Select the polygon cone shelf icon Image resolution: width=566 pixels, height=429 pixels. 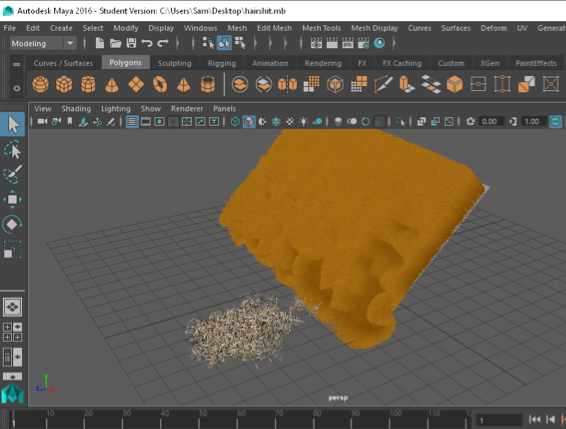[112, 85]
